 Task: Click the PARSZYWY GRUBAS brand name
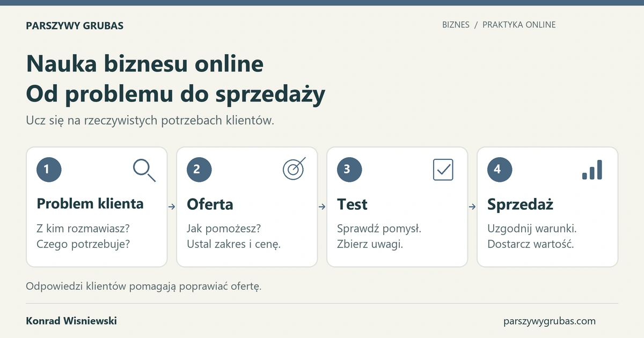75,25
